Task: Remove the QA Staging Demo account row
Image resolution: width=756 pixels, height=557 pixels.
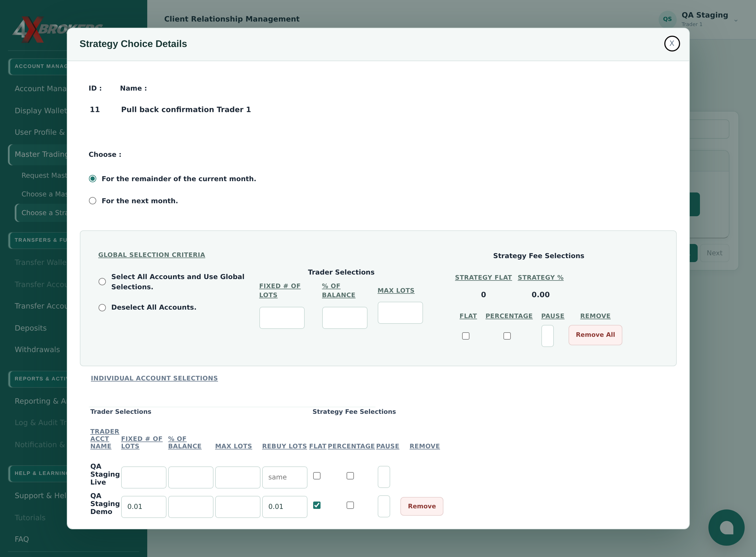Action: click(422, 506)
